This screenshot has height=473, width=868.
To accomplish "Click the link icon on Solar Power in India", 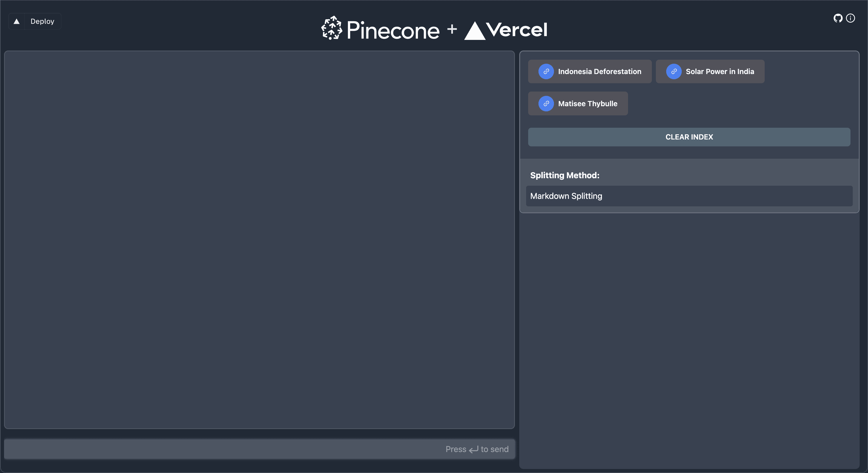I will 674,71.
